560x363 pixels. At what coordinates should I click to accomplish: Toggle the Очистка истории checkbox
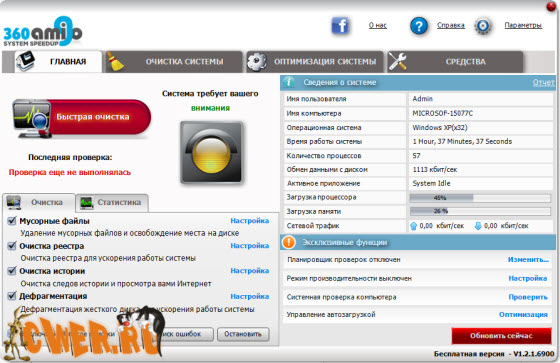point(12,271)
